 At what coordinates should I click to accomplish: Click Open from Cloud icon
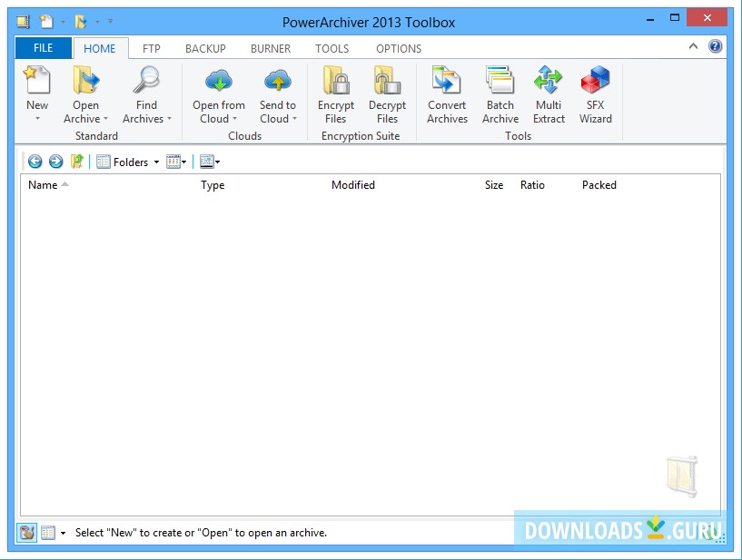pyautogui.click(x=219, y=80)
